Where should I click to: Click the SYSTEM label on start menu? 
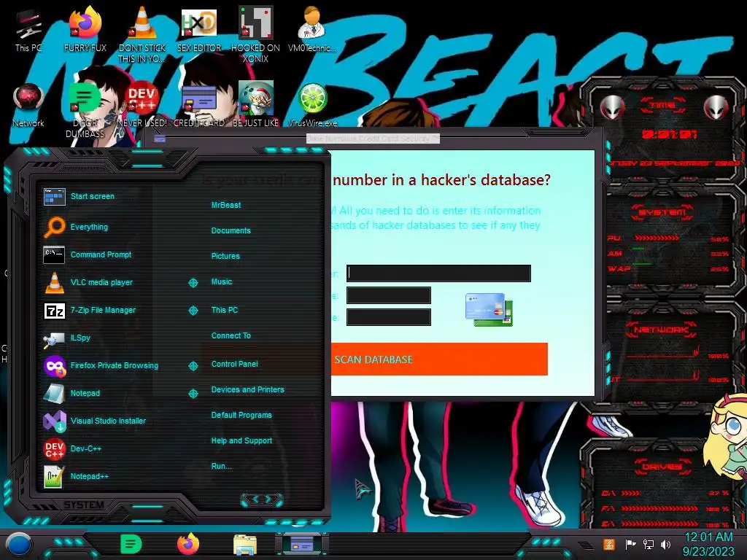tap(84, 505)
